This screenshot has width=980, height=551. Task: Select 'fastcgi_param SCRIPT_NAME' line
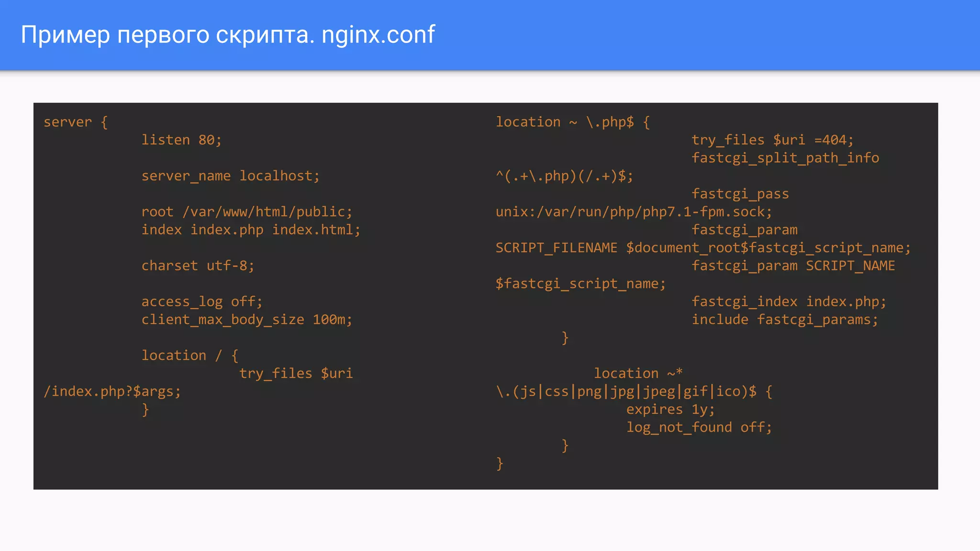pyautogui.click(x=793, y=266)
